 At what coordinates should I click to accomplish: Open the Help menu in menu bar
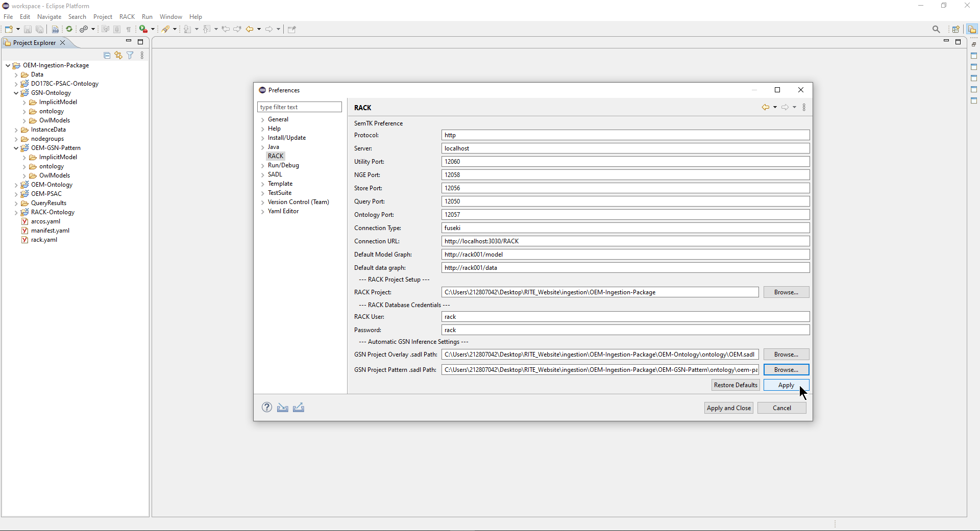tap(195, 17)
